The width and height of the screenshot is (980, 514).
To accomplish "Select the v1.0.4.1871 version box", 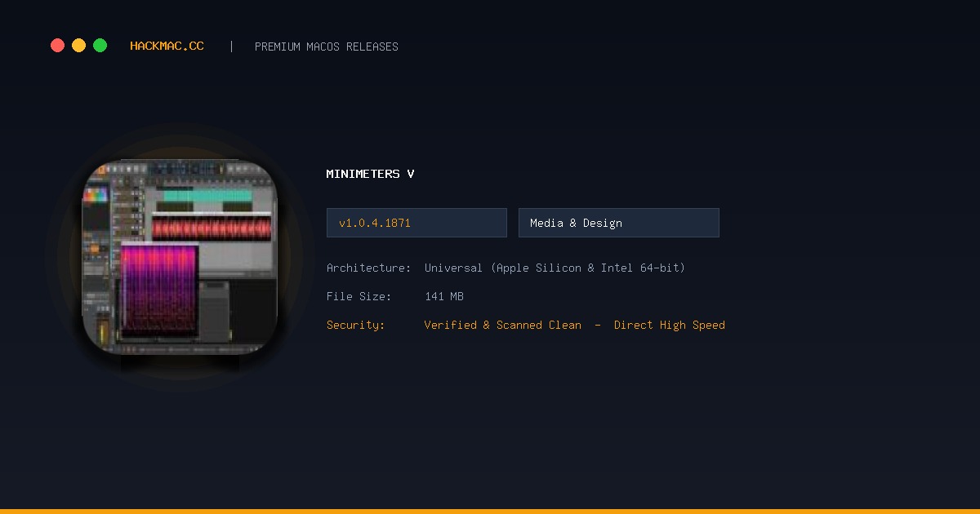I will coord(416,223).
